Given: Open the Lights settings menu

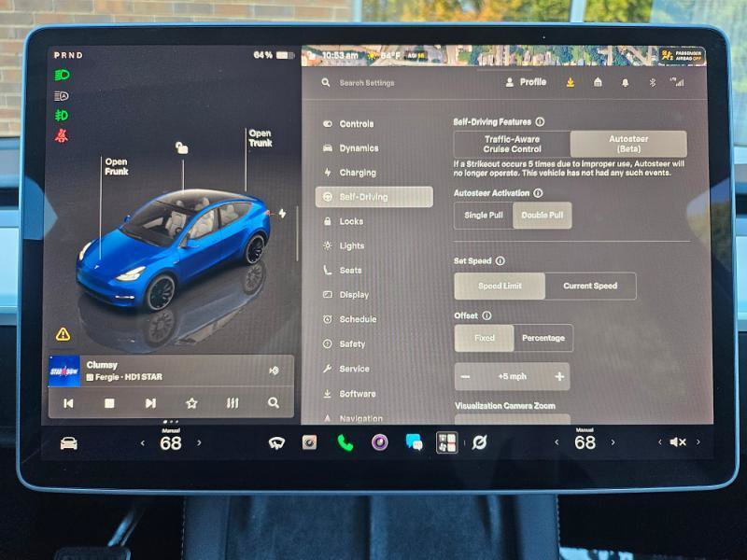Looking at the screenshot, I should (x=344, y=245).
